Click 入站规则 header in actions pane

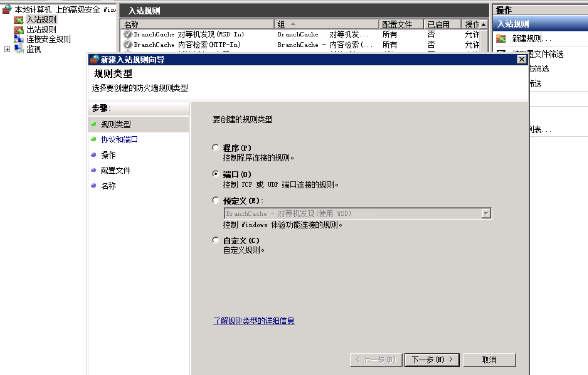(x=540, y=24)
